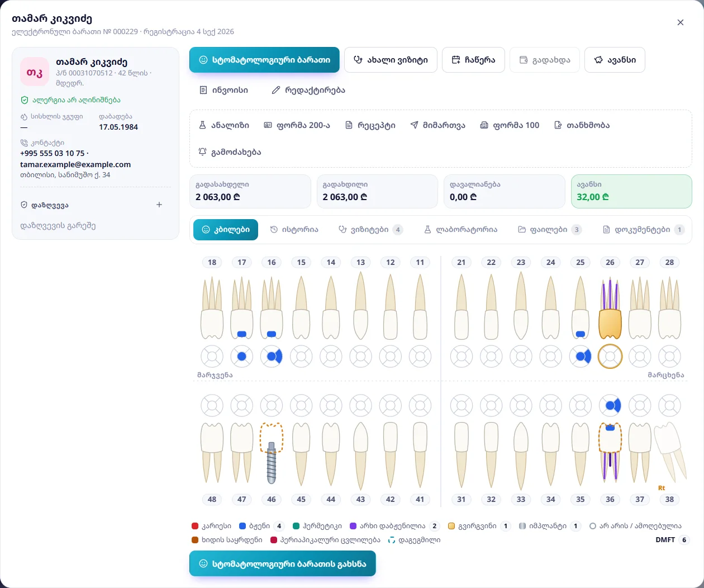Click the implant graphic on tooth 46
The image size is (704, 588).
click(x=272, y=463)
